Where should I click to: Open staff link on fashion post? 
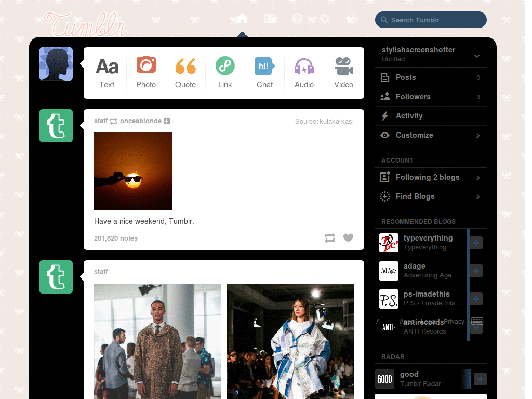(x=101, y=271)
